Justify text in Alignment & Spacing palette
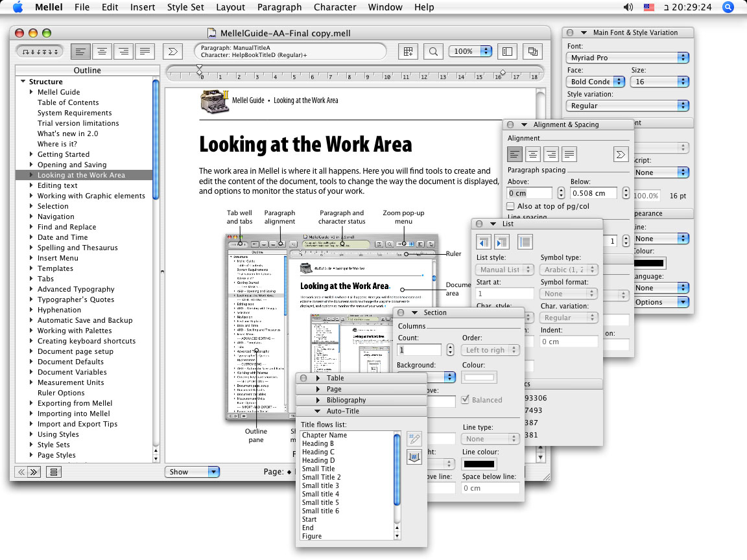This screenshot has height=560, width=747. (569, 154)
